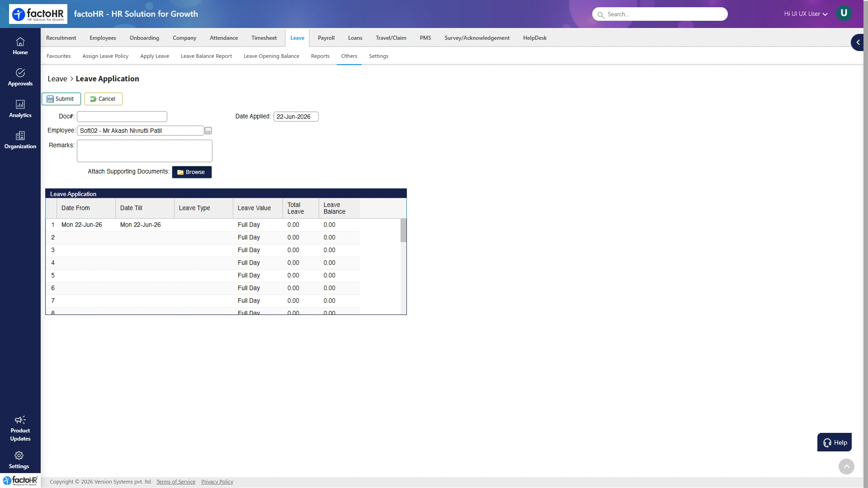This screenshot has width=868, height=488.
Task: Open the Attendance module tab
Action: [224, 38]
